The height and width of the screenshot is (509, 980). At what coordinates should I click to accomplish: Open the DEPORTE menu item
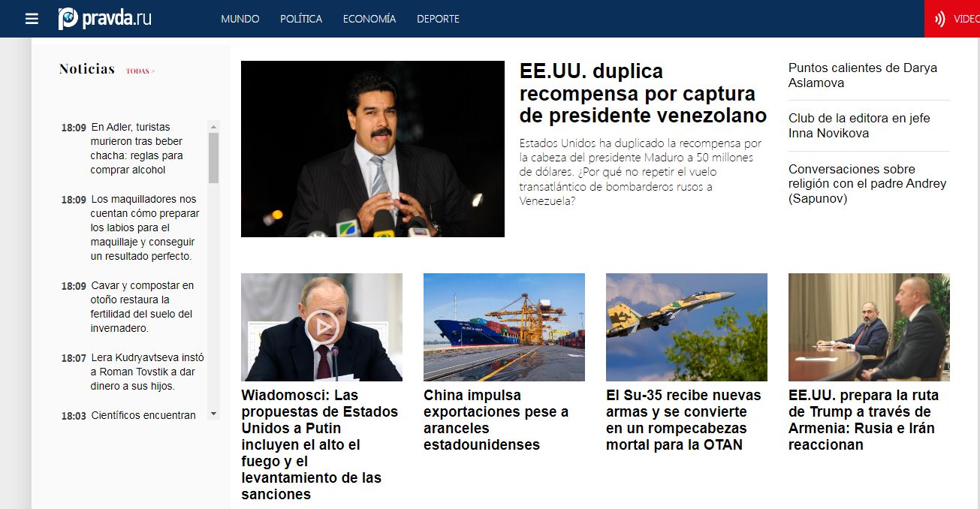tap(438, 19)
